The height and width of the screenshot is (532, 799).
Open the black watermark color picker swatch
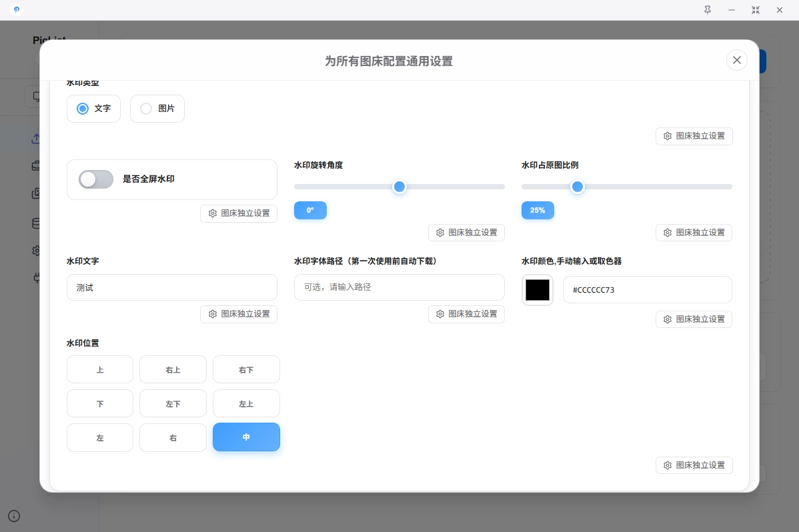tap(538, 290)
